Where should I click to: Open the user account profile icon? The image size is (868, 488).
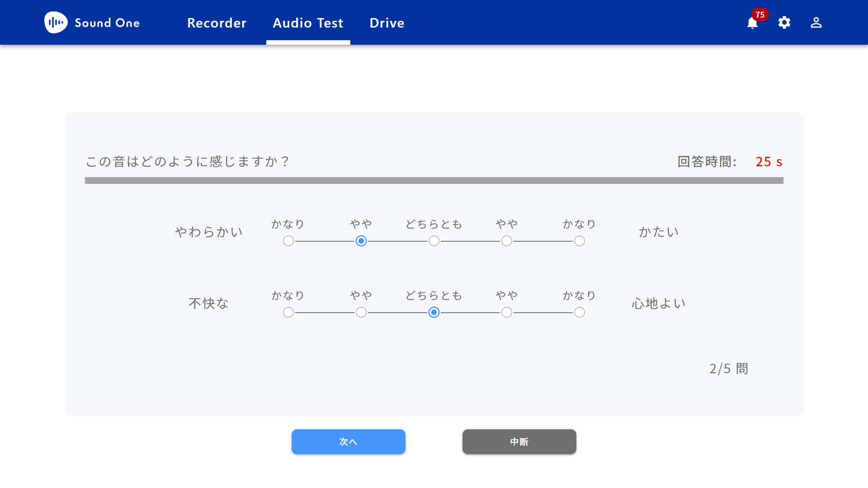[x=816, y=23]
